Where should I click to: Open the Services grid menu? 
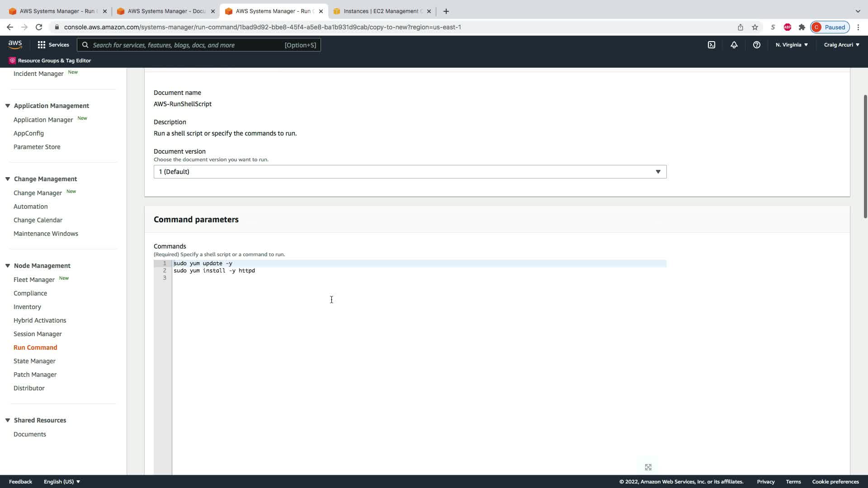point(53,45)
